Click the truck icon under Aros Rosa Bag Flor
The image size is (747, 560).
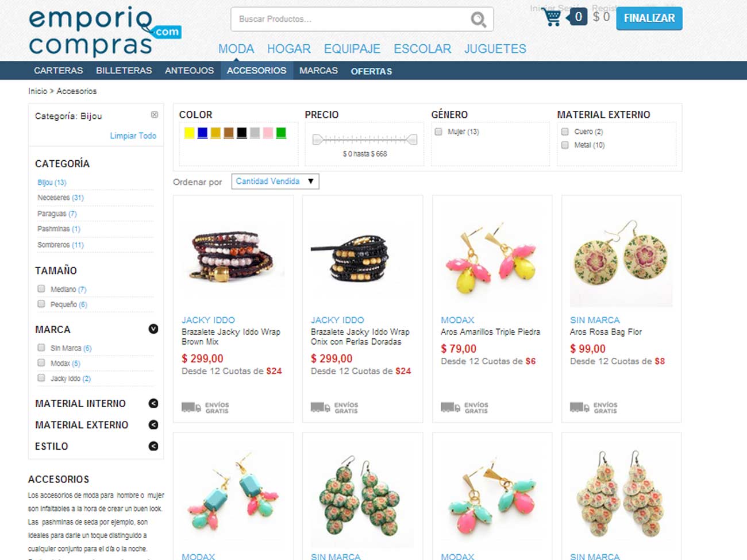coord(579,407)
